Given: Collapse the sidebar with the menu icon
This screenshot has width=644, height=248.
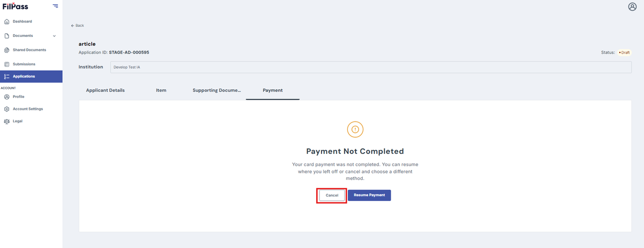Looking at the screenshot, I should point(55,6).
